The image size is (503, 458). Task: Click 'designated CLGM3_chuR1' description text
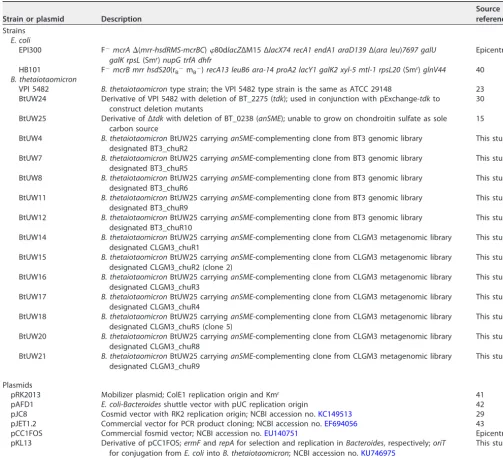(154, 247)
